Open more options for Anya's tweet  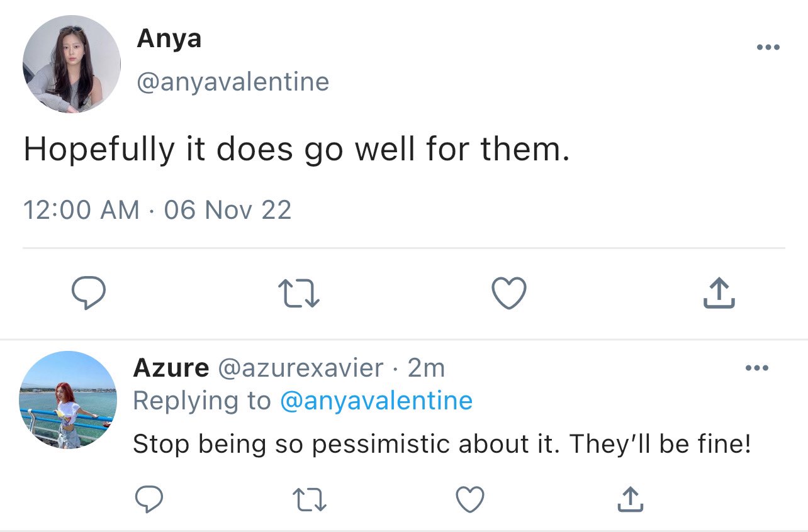coord(768,47)
